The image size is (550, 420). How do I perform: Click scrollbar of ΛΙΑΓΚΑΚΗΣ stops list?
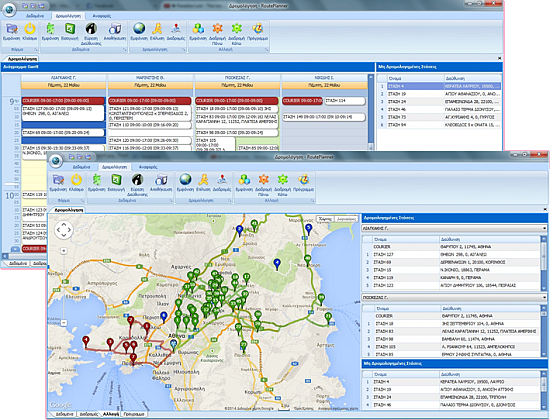point(543,263)
